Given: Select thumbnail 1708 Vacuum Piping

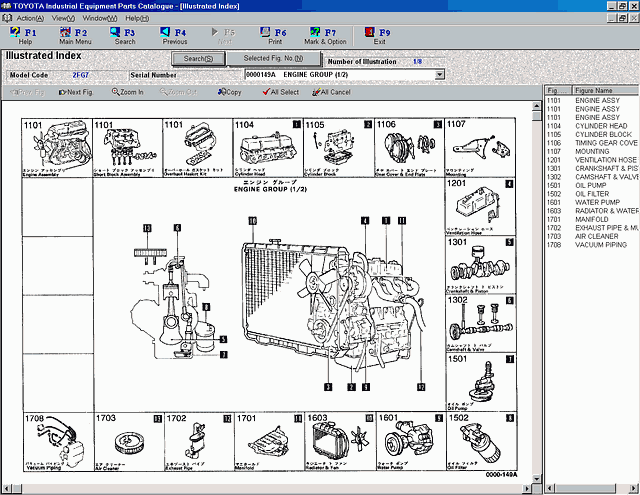Looking at the screenshot, I should pyautogui.click(x=58, y=442).
